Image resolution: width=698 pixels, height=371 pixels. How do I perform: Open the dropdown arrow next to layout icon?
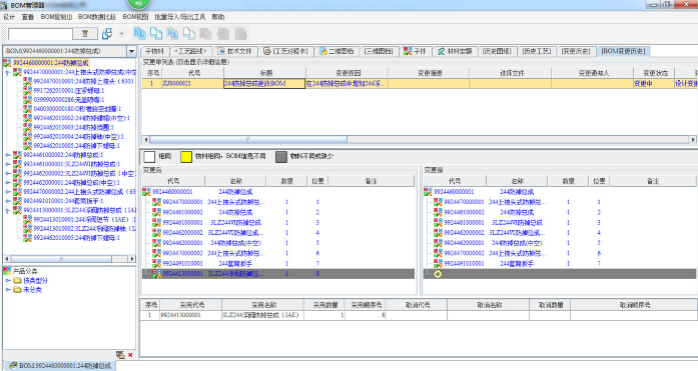point(122,34)
